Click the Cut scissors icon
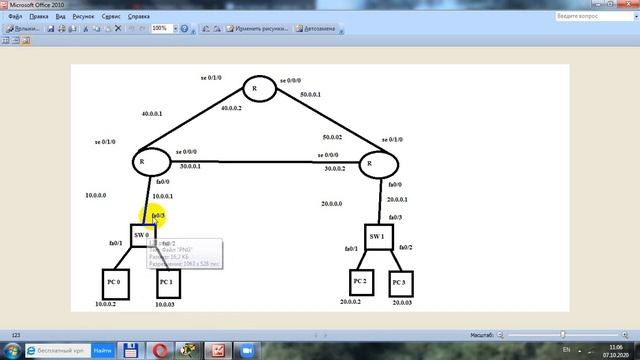 (86, 29)
